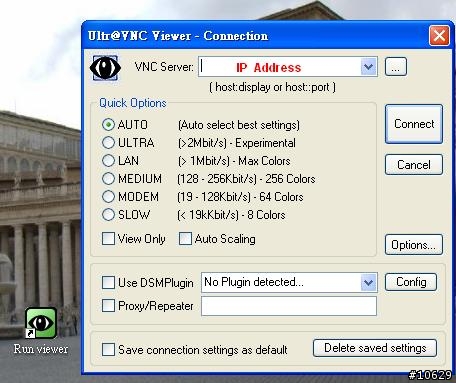Click Delete saved settings button
The image size is (456, 383).
375,348
